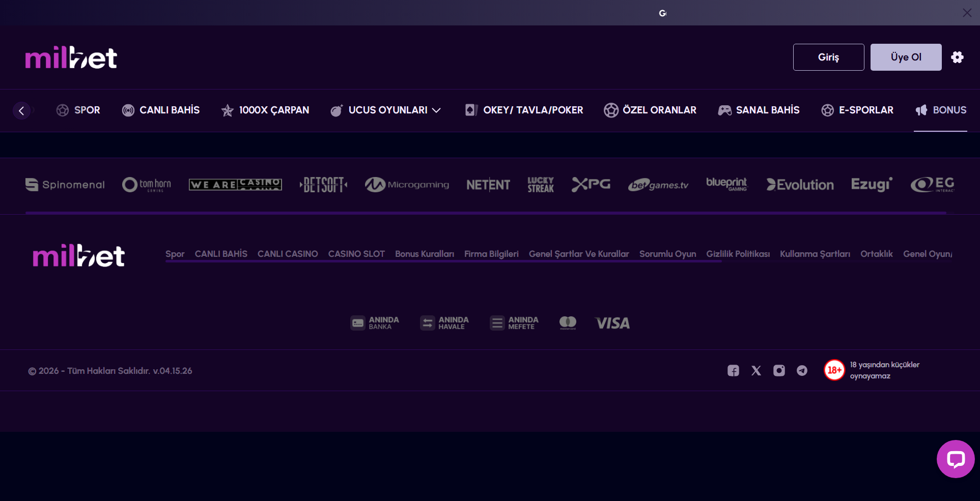
Task: Open the Sorumlu Oyun link
Action: coord(667,254)
